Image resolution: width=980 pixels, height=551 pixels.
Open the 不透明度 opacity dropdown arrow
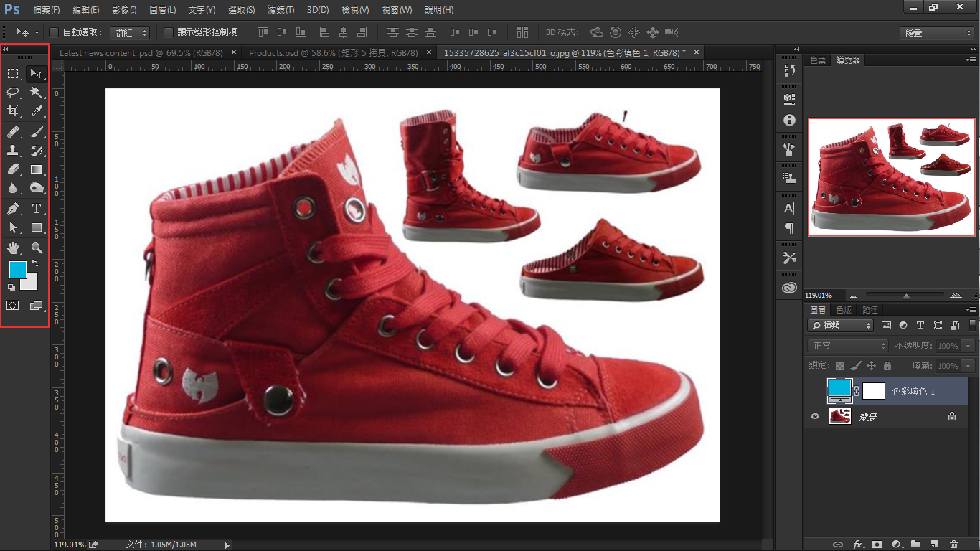tap(969, 346)
